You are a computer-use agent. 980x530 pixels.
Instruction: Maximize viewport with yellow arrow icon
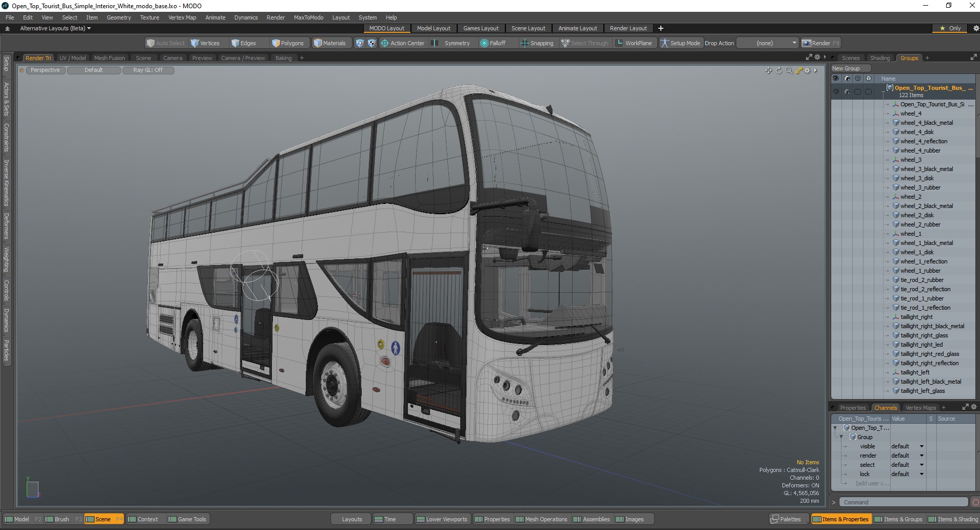(x=798, y=70)
